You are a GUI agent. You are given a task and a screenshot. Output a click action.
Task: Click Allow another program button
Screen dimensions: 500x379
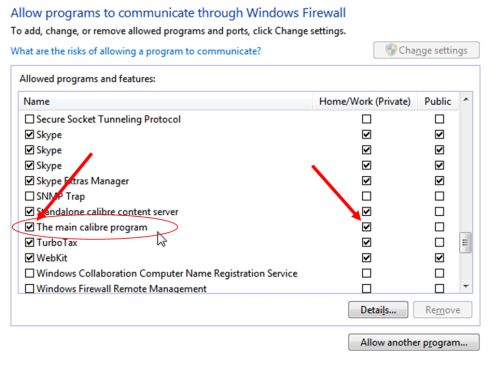click(x=414, y=342)
